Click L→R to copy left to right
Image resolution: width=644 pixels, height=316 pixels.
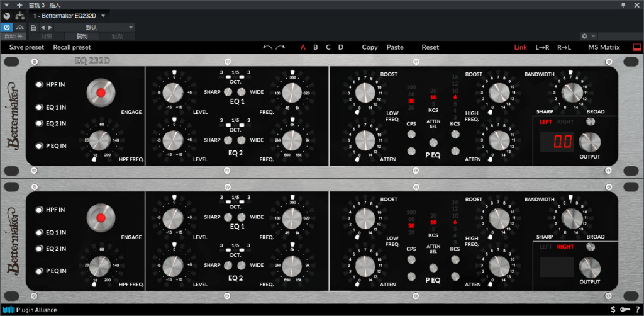[x=542, y=47]
